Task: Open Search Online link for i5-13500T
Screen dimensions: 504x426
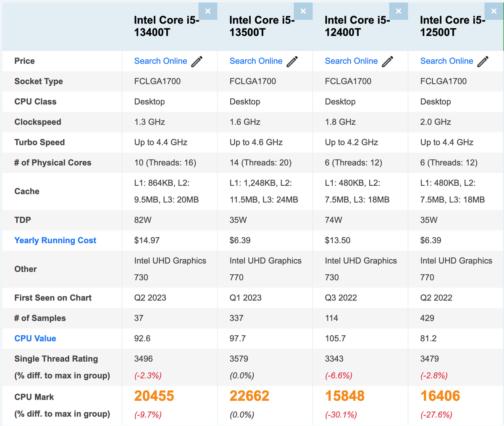Action: click(256, 61)
